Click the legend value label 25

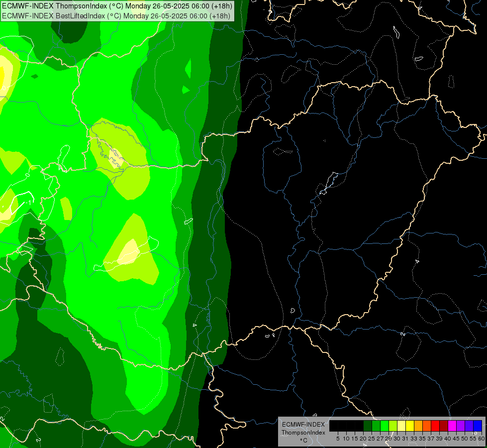(372, 439)
